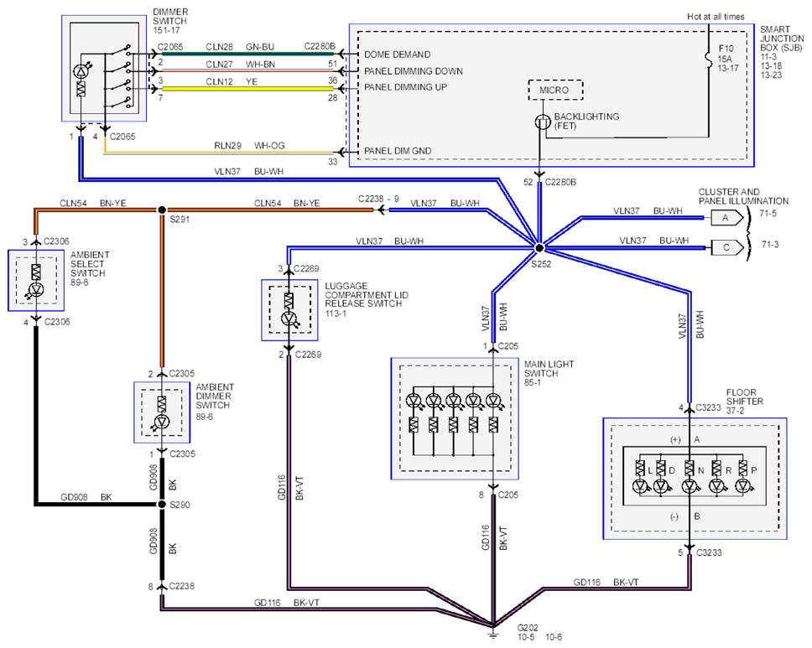Click the BACKLIGHTING (FET) label
The height and width of the screenshot is (648, 812).
coord(586,121)
